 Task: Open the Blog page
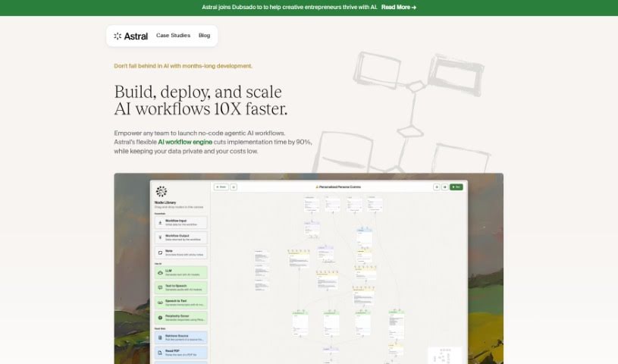coord(204,36)
